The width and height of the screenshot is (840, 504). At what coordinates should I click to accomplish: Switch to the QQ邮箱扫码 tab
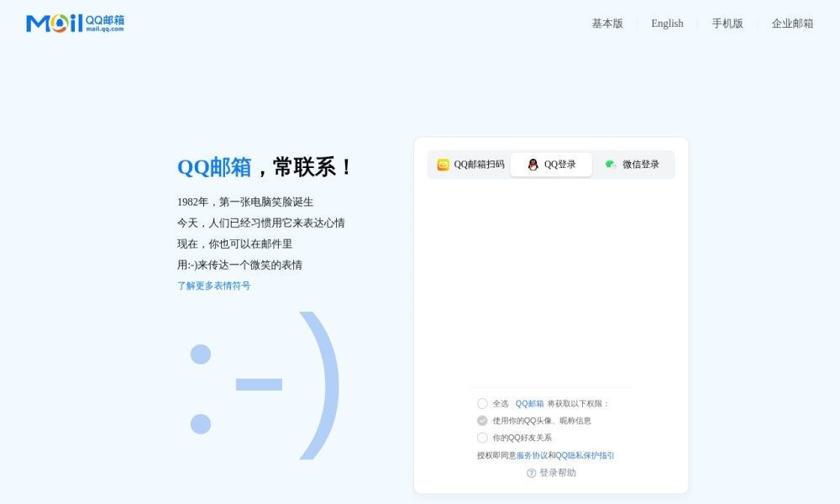(470, 165)
